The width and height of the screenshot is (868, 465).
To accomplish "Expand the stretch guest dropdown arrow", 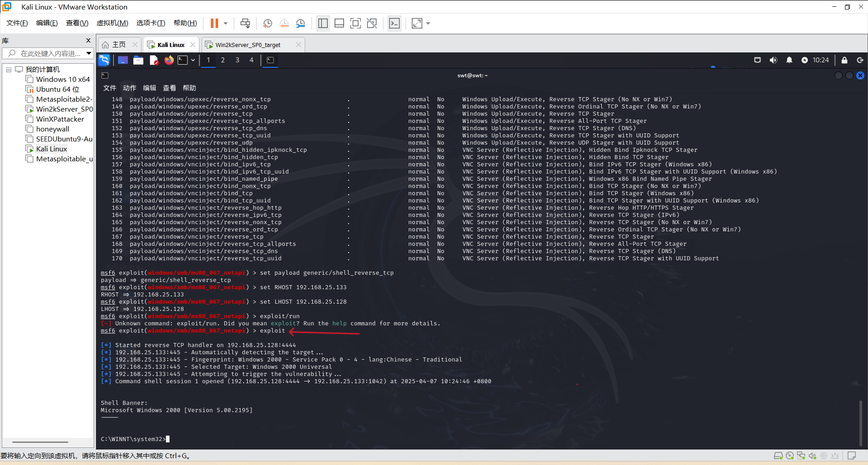I will (x=428, y=23).
